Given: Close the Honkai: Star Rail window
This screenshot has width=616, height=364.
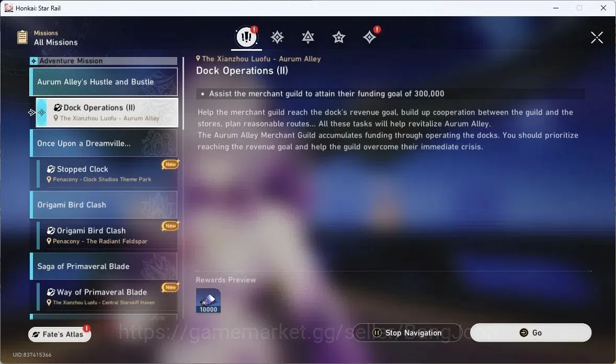Looking at the screenshot, I should pyautogui.click(x=603, y=8).
